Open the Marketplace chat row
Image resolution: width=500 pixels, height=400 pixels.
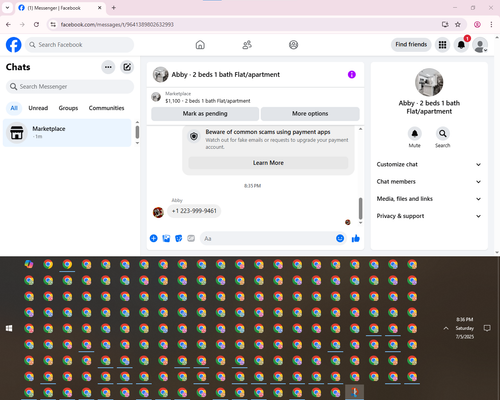67,133
